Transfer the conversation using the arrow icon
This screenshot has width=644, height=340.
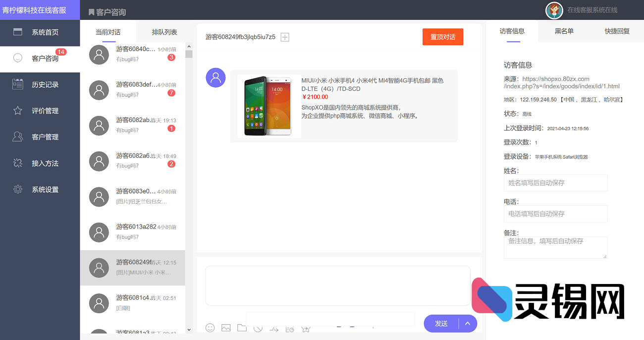point(273,328)
